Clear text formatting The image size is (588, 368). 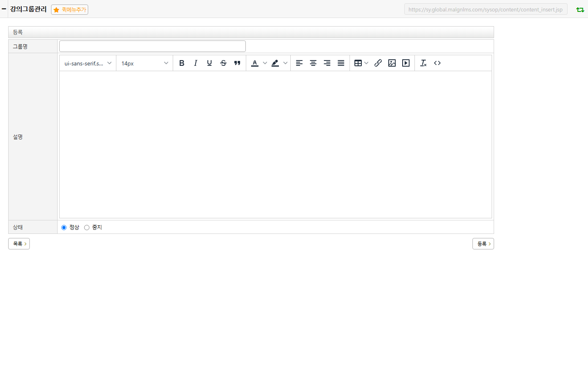point(423,63)
